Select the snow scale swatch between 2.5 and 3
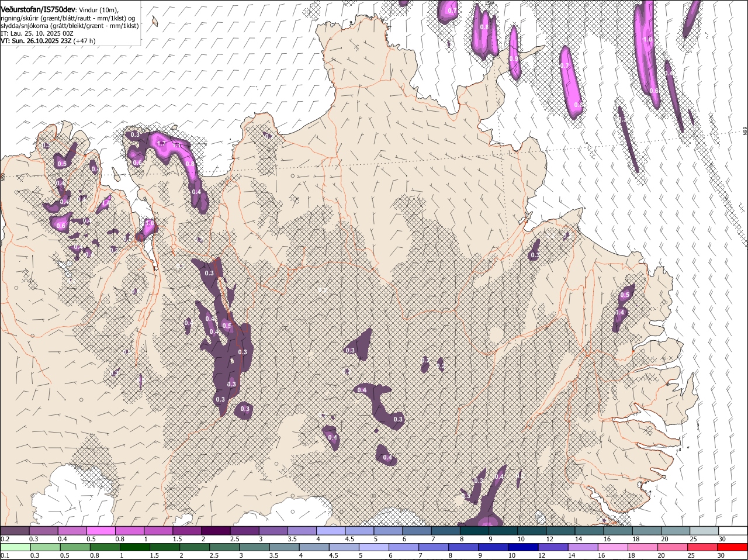This screenshot has height=560, width=748. (244, 530)
